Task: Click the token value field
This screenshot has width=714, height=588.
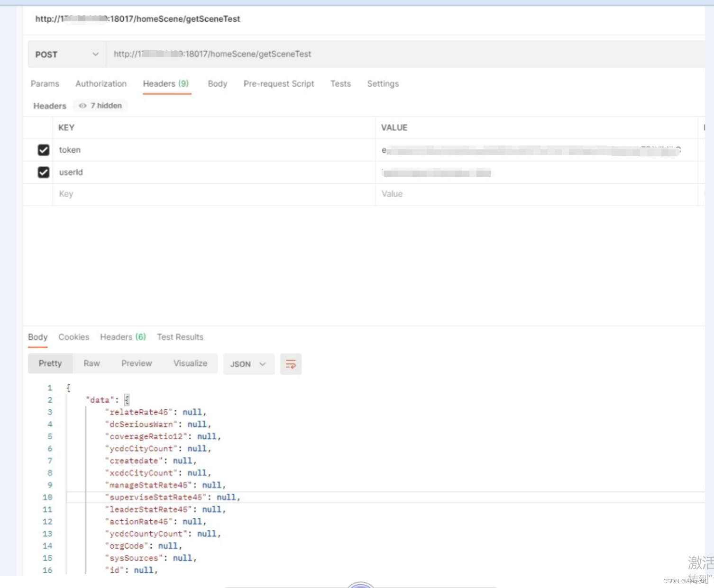Action: (536, 150)
